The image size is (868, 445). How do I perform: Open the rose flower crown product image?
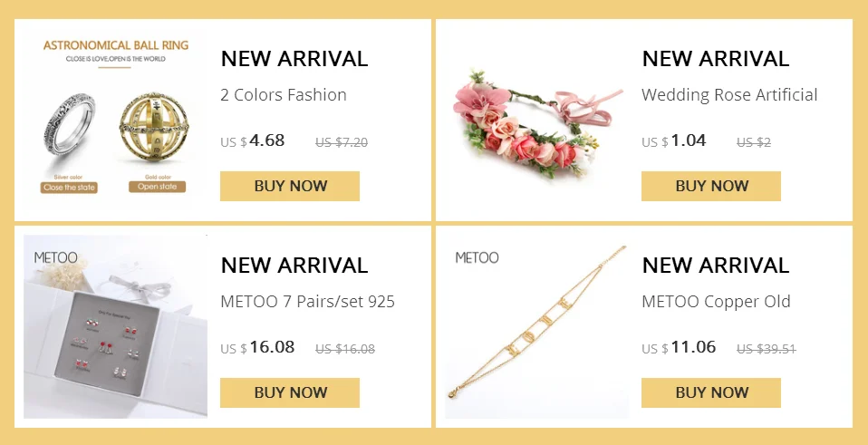pos(536,120)
